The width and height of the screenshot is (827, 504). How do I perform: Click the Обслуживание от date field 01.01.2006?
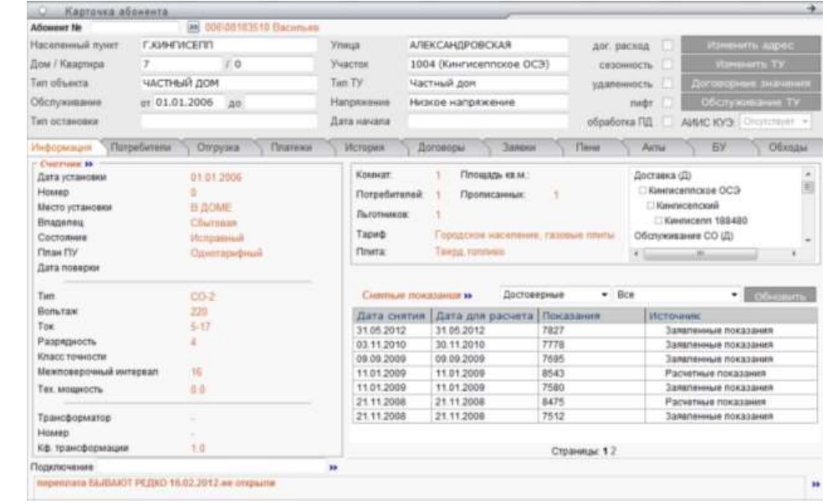188,102
